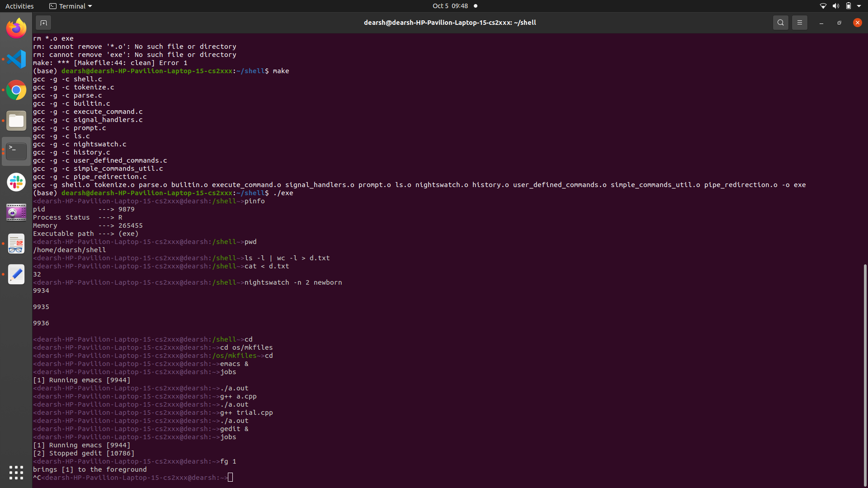Open the terminal hamburger menu

[799, 23]
